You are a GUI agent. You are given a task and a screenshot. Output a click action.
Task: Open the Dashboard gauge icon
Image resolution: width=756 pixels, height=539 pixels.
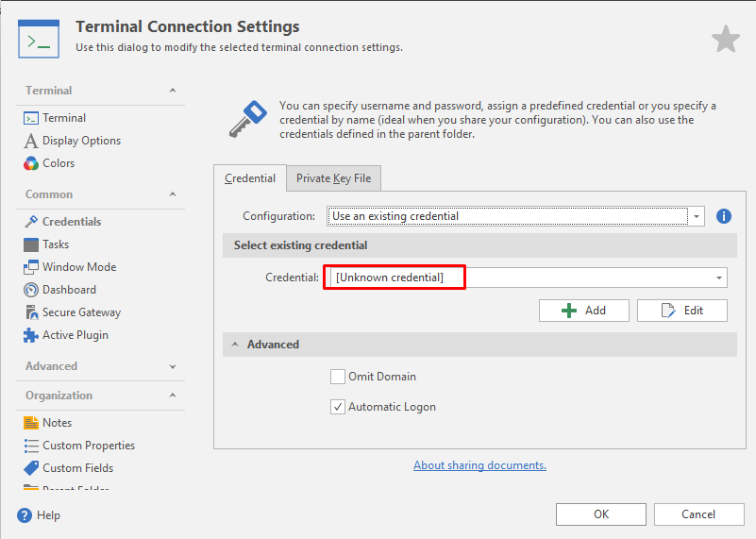click(x=32, y=290)
